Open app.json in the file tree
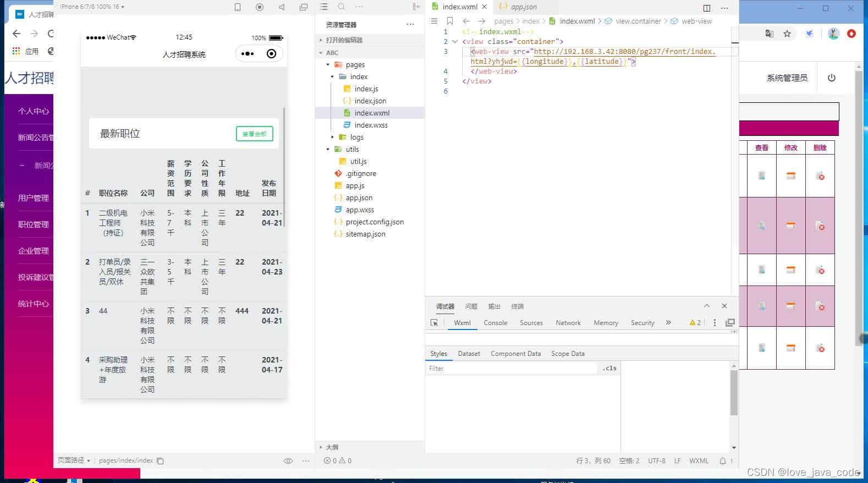Screen dimensions: 868x483 coord(359,198)
